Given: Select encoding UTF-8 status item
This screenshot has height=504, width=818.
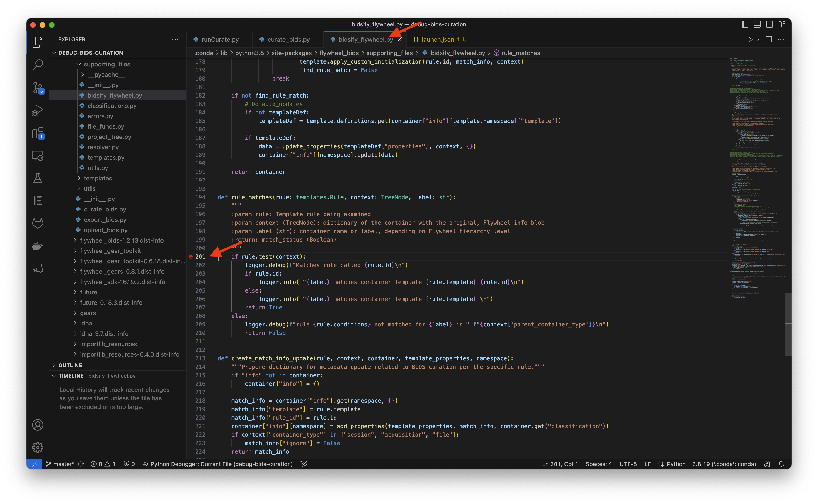Looking at the screenshot, I should 628,464.
